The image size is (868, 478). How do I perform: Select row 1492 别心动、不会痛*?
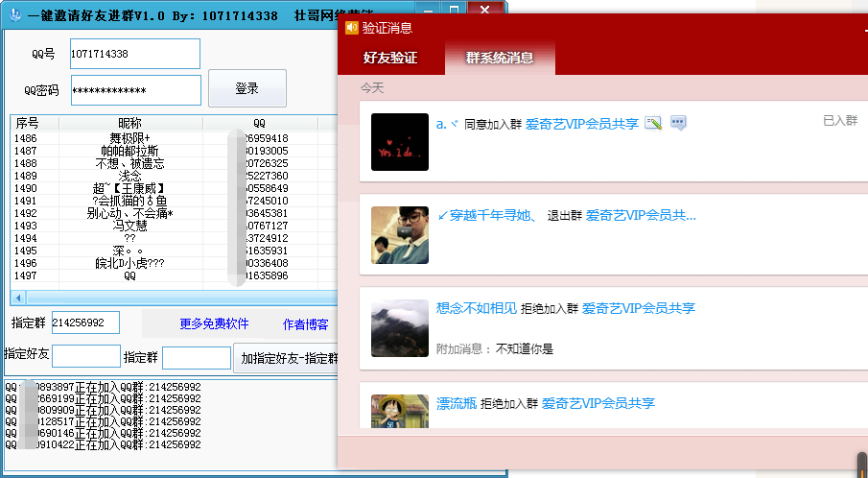pos(174,213)
